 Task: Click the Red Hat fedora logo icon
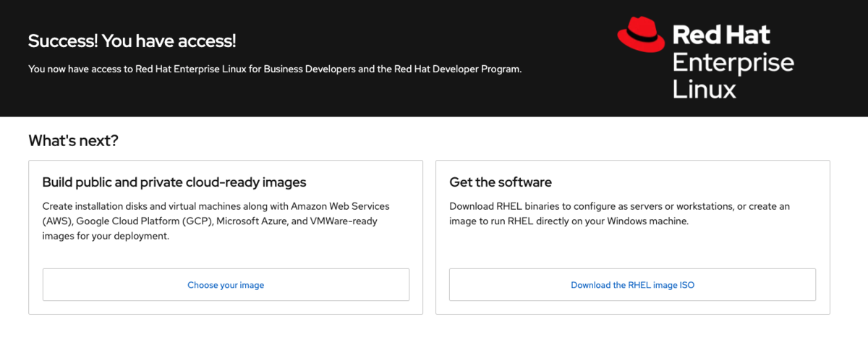click(x=641, y=35)
